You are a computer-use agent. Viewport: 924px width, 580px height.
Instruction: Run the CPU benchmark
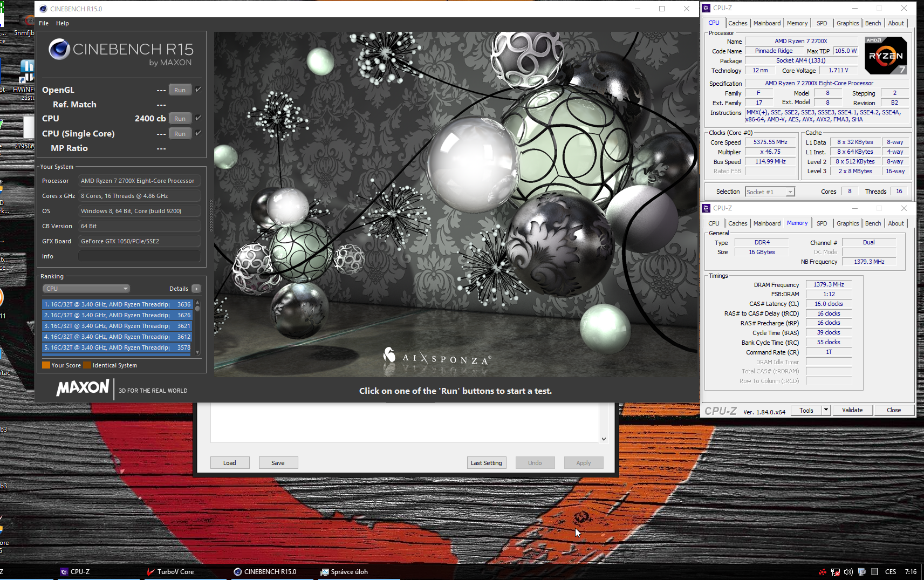pos(180,119)
